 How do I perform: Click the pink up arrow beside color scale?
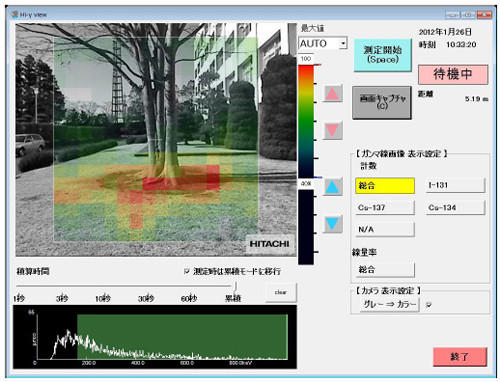pyautogui.click(x=332, y=93)
